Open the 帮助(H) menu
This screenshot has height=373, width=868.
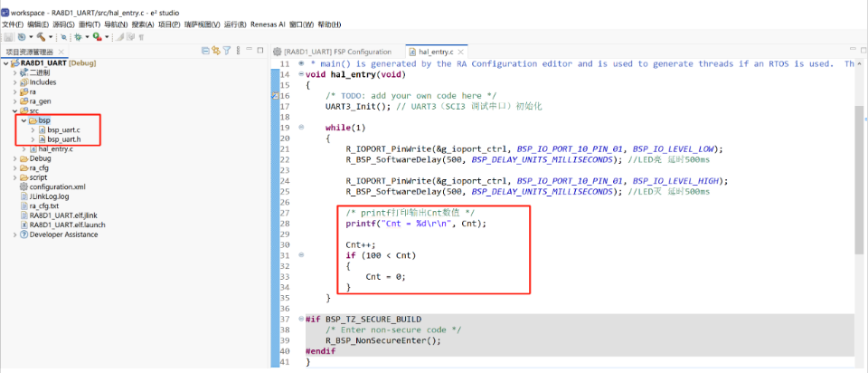pos(329,25)
